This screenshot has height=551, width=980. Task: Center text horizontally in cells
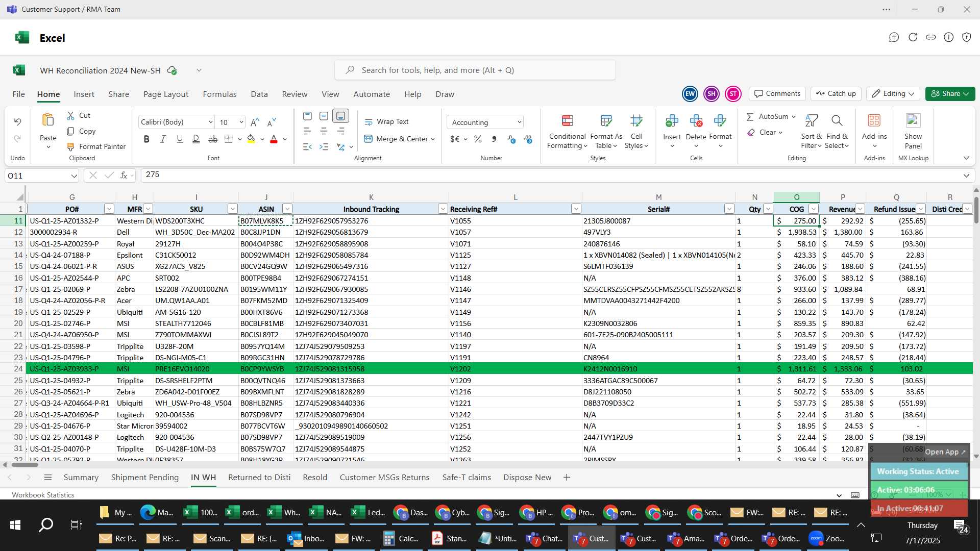tap(324, 132)
